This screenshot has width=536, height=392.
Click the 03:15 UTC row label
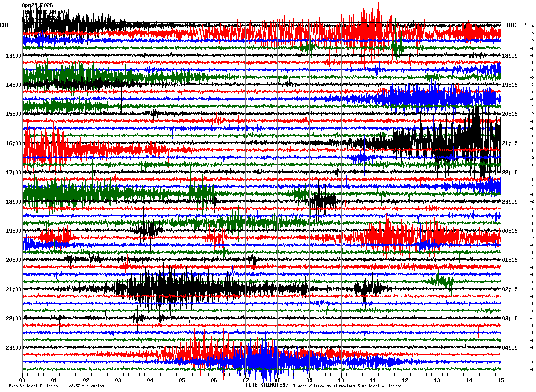[510, 319]
